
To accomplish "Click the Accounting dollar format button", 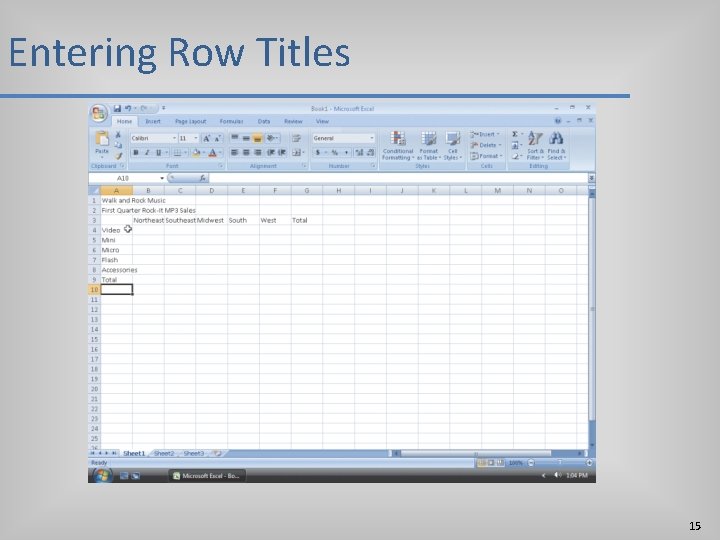I will (318, 152).
